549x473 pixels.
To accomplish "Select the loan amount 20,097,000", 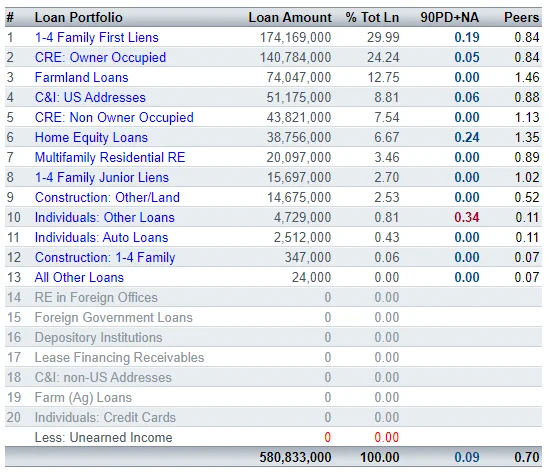I will coord(299,157).
